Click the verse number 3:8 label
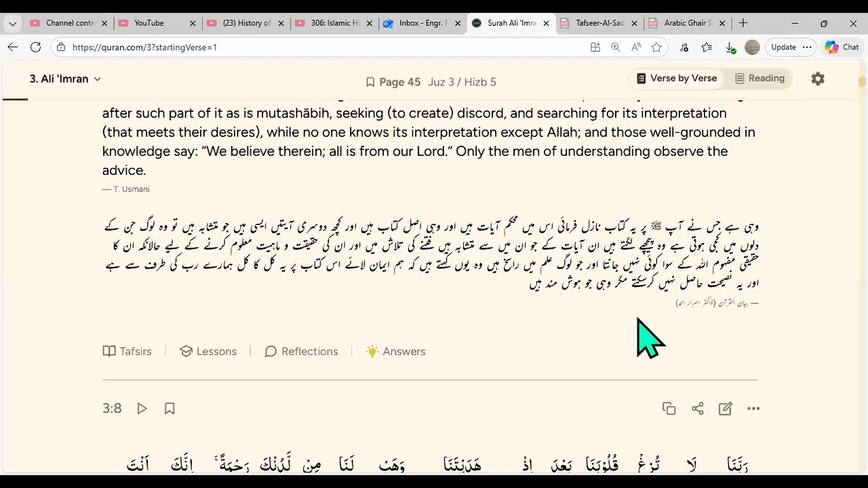The height and width of the screenshot is (488, 868). pos(112,409)
